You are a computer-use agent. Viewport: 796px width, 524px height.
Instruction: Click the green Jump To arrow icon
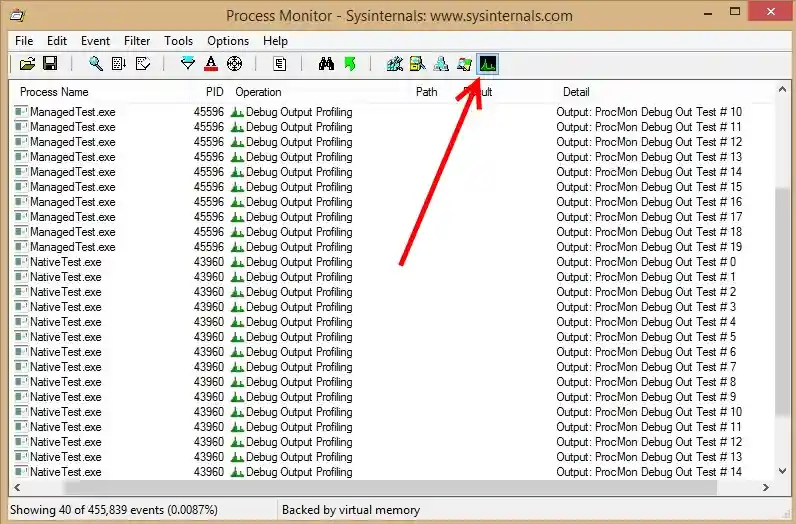click(349, 64)
